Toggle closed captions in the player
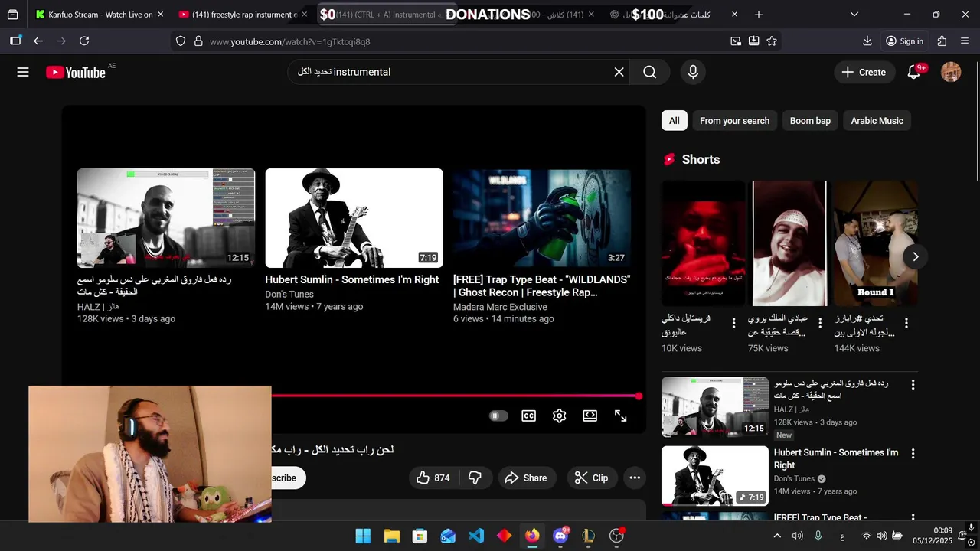The width and height of the screenshot is (980, 551). click(528, 416)
